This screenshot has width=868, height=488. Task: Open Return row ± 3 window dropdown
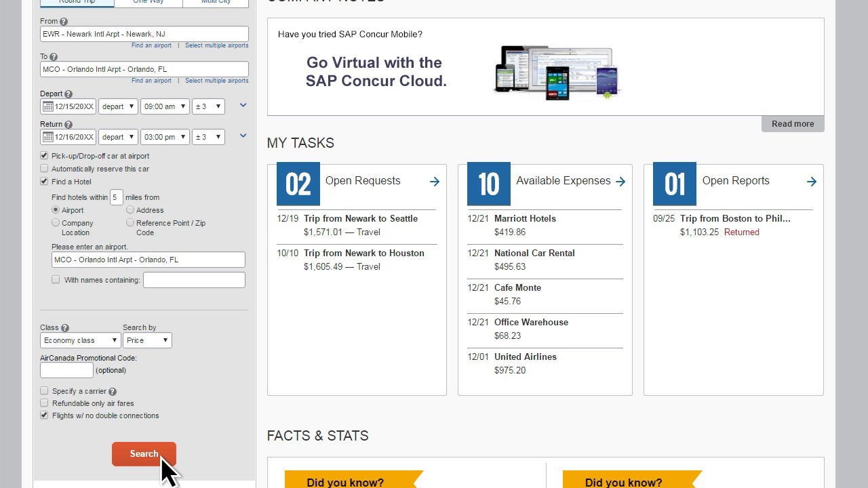click(x=208, y=137)
